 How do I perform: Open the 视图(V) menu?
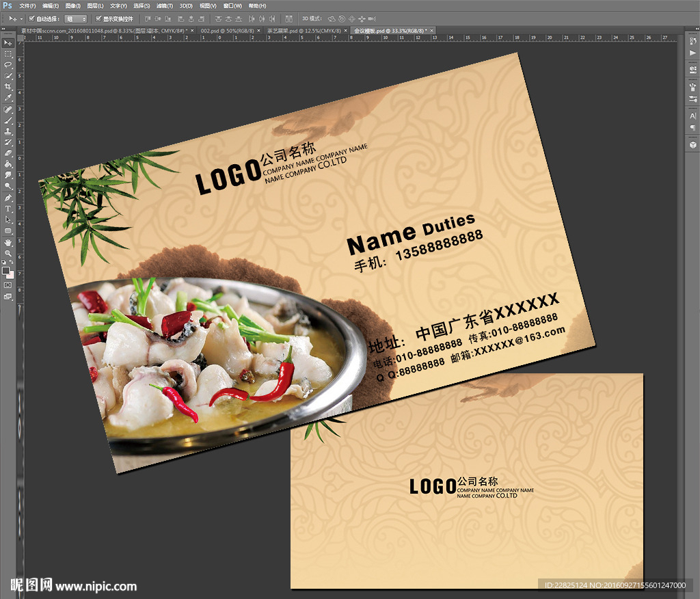pyautogui.click(x=208, y=5)
